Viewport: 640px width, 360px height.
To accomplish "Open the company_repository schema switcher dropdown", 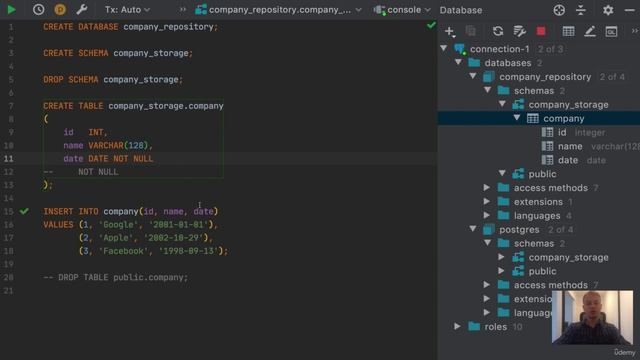I will pyautogui.click(x=278, y=10).
